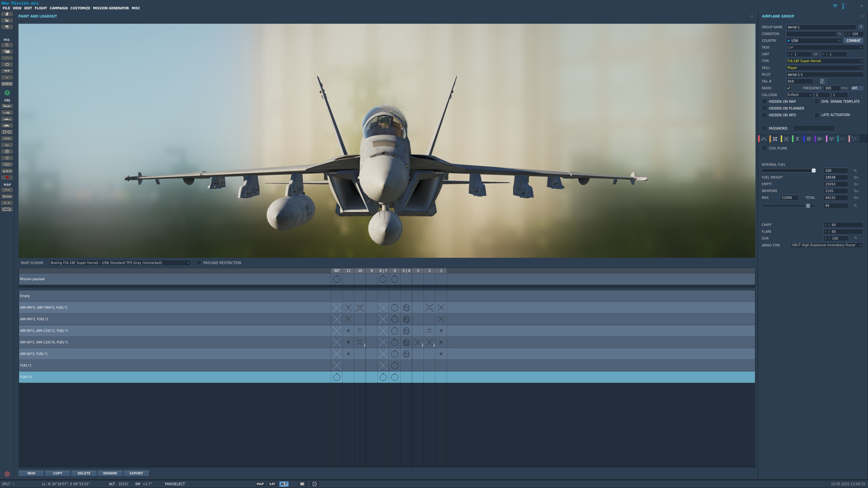Click the radio Frequency input field

[831, 88]
